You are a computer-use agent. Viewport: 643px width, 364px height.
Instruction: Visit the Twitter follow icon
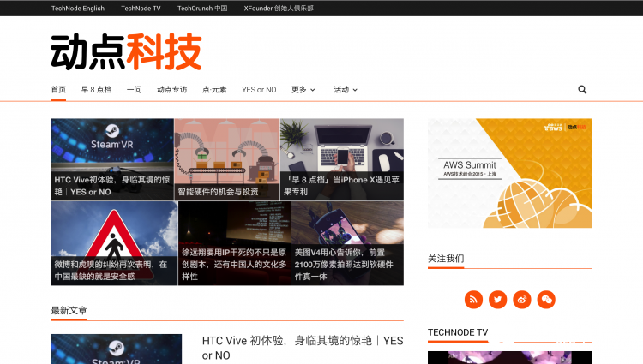click(497, 300)
